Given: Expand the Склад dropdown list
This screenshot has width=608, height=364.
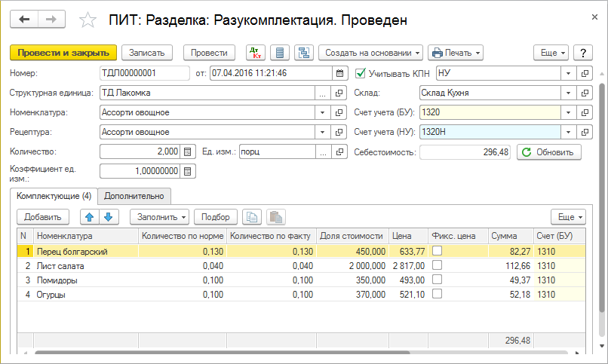Looking at the screenshot, I should click(x=569, y=93).
